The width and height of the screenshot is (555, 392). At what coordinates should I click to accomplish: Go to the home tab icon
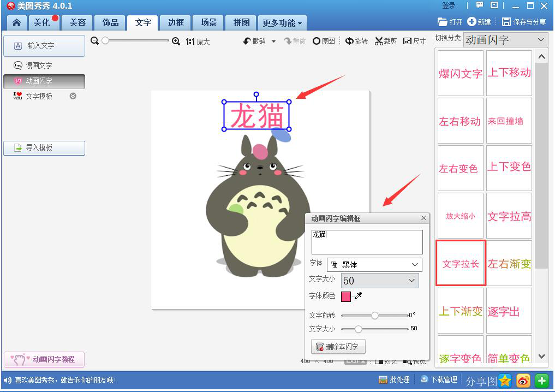tap(16, 23)
